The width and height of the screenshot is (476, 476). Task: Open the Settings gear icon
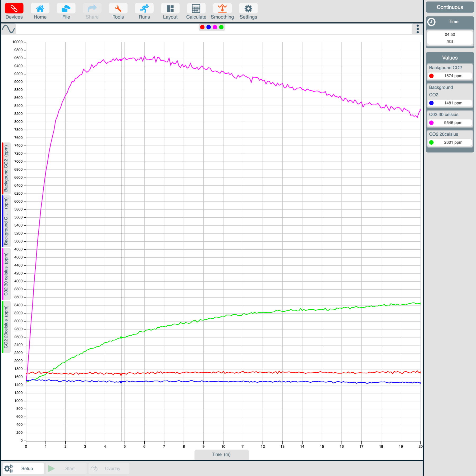248,8
